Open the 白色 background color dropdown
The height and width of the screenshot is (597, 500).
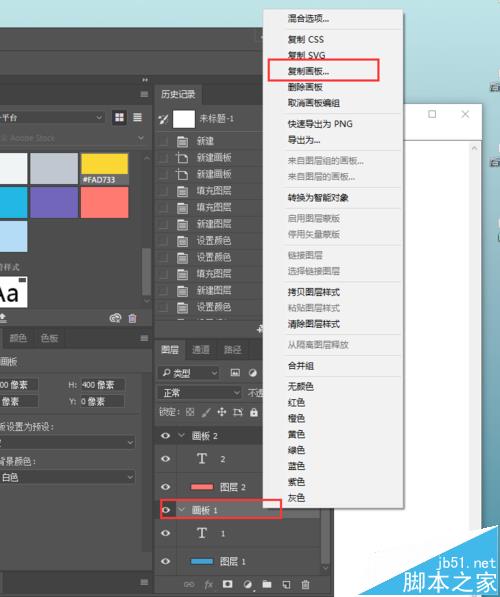pyautogui.click(x=67, y=477)
